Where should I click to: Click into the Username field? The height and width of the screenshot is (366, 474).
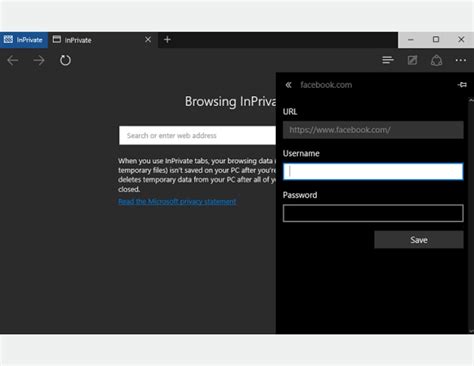click(373, 171)
